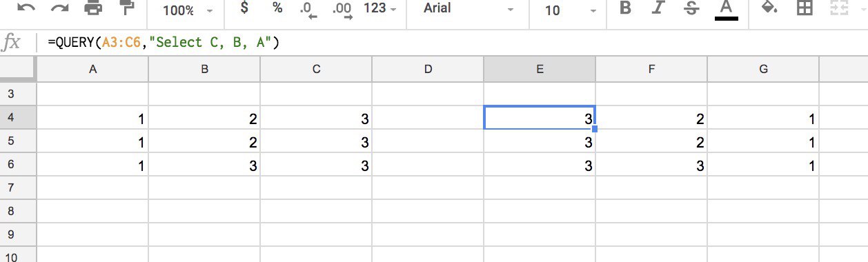
Task: Format as currency with dollar icon
Action: point(244,9)
